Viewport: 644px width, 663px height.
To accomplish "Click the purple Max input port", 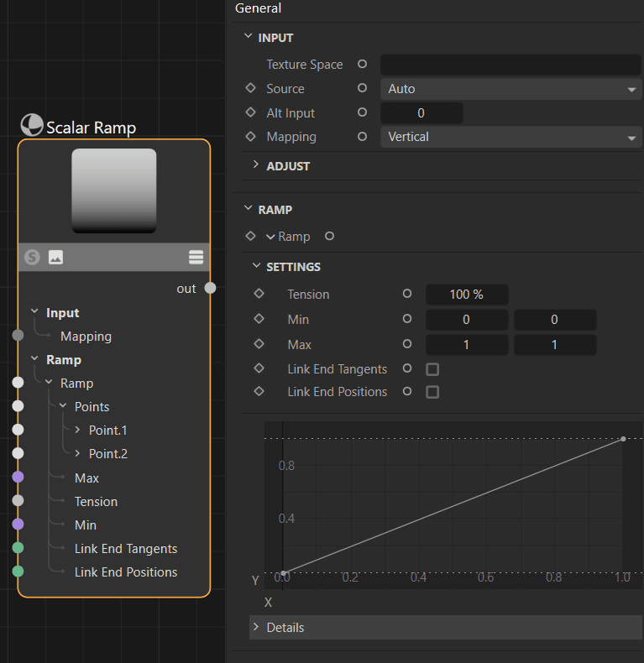I will [x=18, y=477].
